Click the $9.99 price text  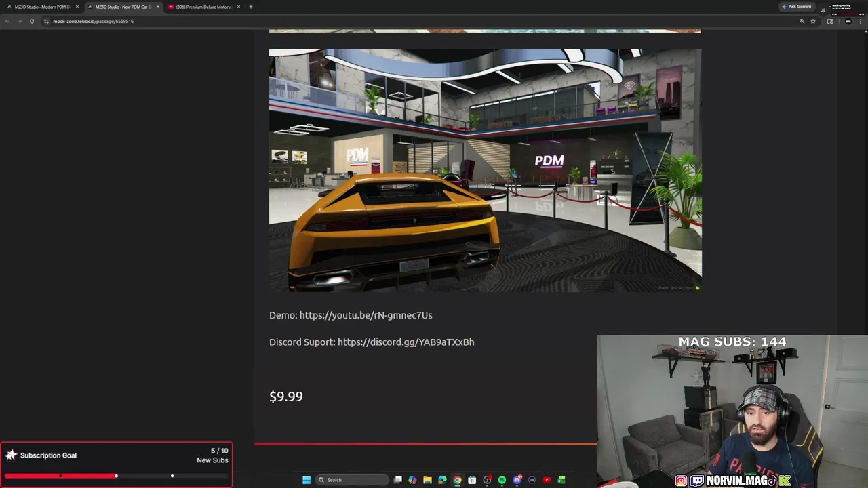click(286, 396)
